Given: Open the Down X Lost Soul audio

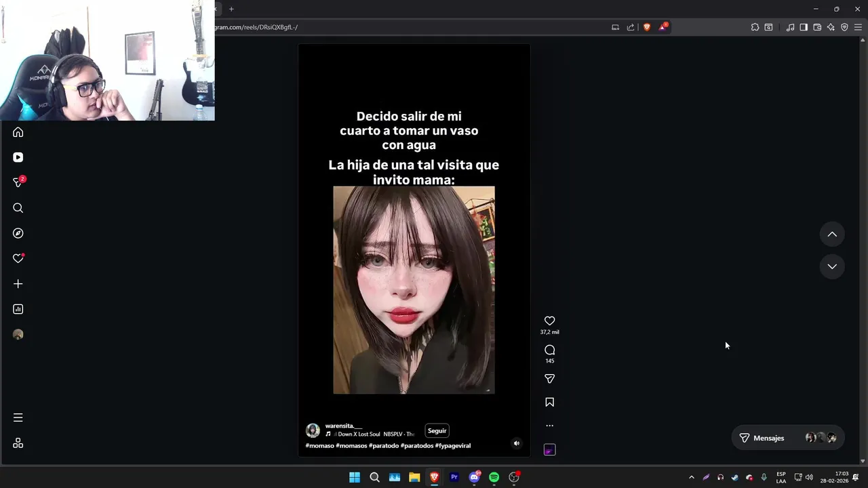Looking at the screenshot, I should coord(370,434).
